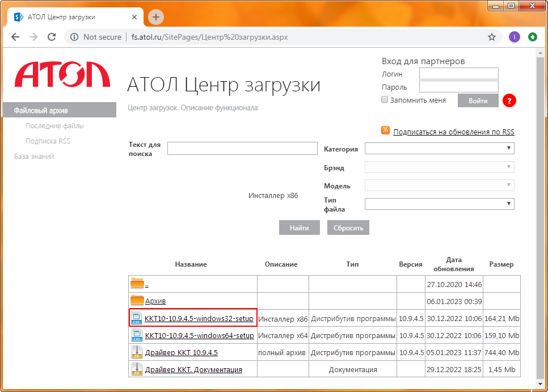Screen dimensions: 548x392
Task: Click the parent folder icon
Action: [x=137, y=283]
